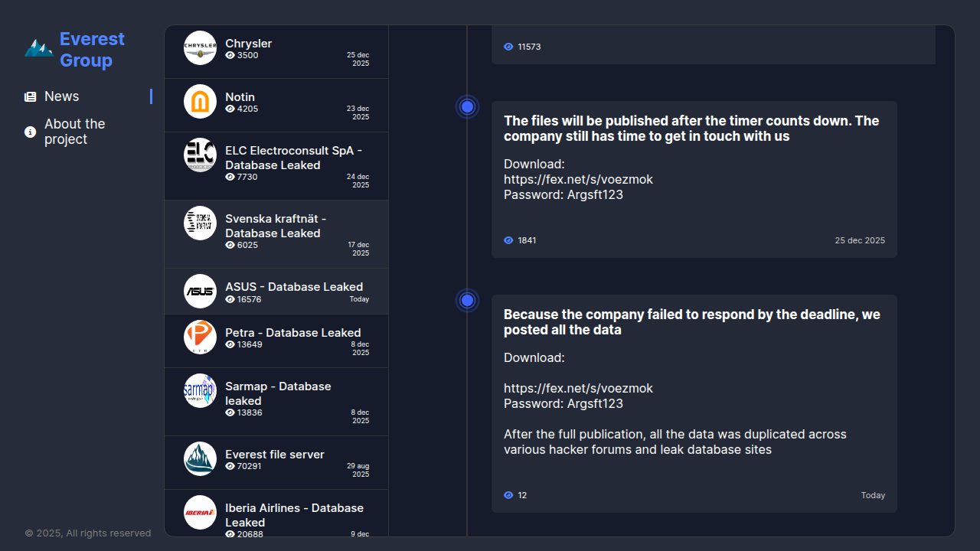This screenshot has width=980, height=551.
Task: Click the Iberia Airlines logo
Action: pos(201,512)
